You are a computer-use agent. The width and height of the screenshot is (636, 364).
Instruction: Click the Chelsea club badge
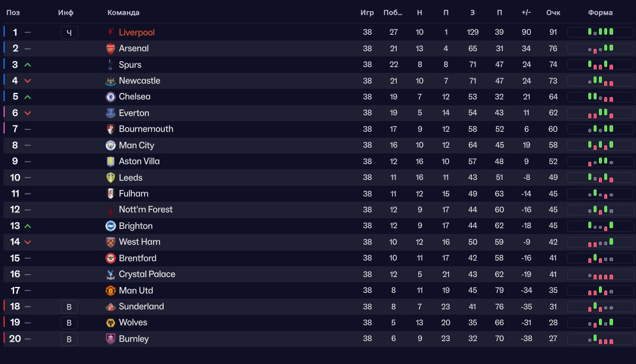(111, 97)
